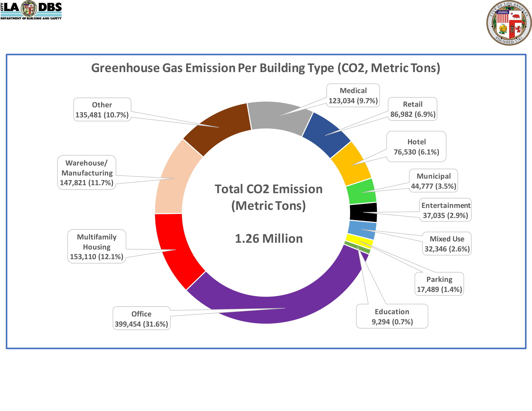Select the Office 399,454 (31.6%) label
The width and height of the screenshot is (532, 411).
point(141,318)
